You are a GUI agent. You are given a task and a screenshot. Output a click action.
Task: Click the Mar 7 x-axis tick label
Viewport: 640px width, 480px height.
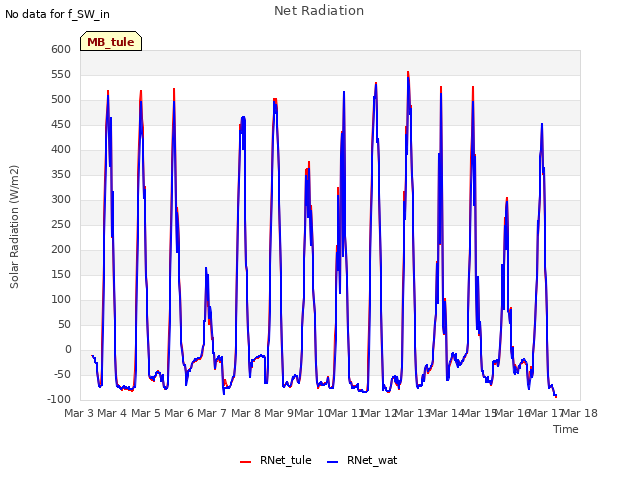(x=212, y=413)
